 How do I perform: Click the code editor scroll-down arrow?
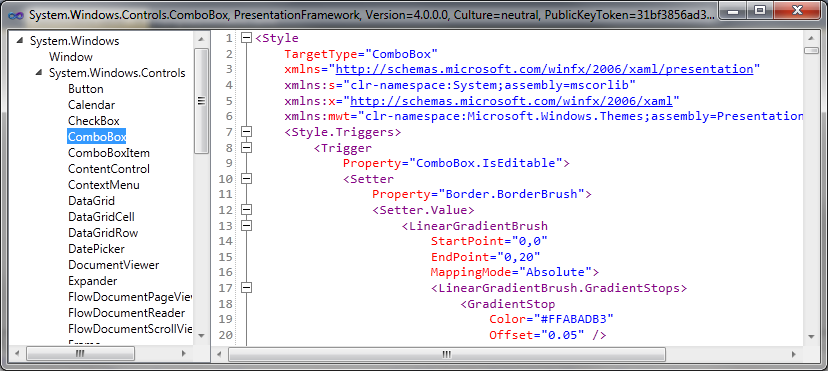click(x=811, y=336)
